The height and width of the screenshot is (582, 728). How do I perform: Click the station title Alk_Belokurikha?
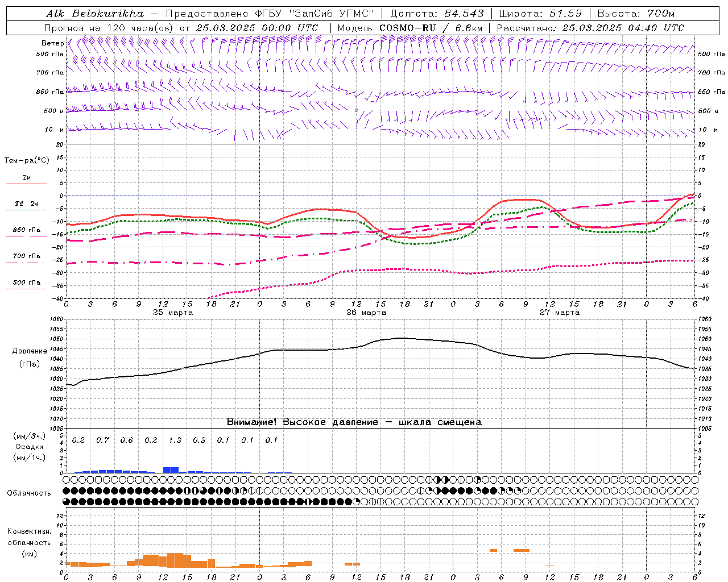(x=95, y=14)
